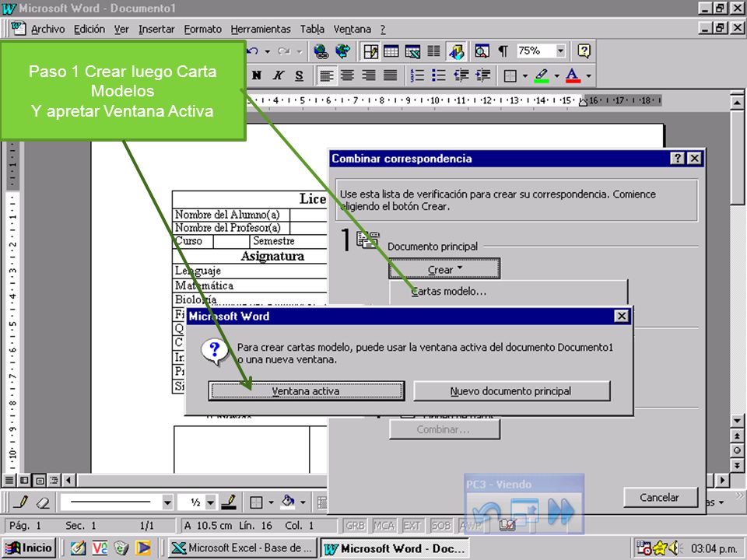Image resolution: width=747 pixels, height=560 pixels.
Task: Click Nuevo documento principal button
Action: [511, 391]
